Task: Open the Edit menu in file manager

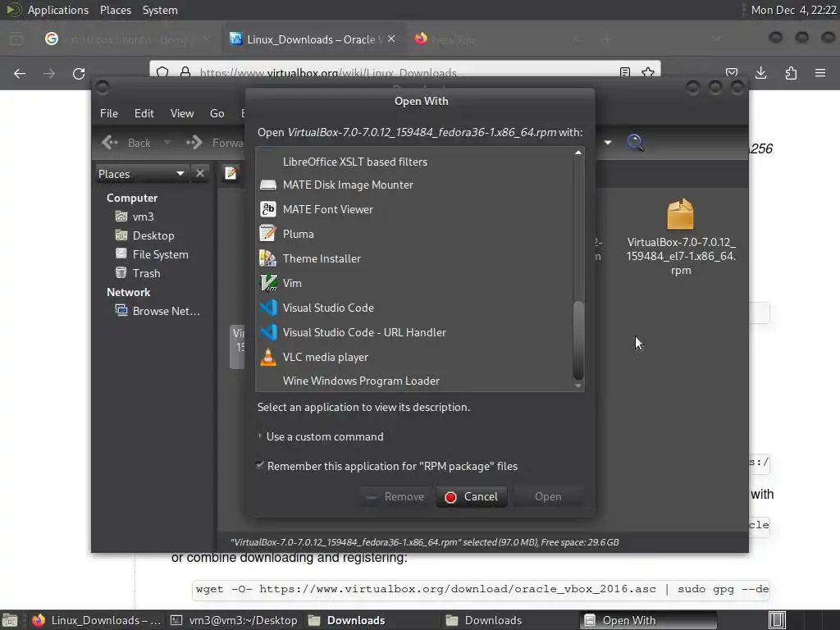Action: pos(144,113)
